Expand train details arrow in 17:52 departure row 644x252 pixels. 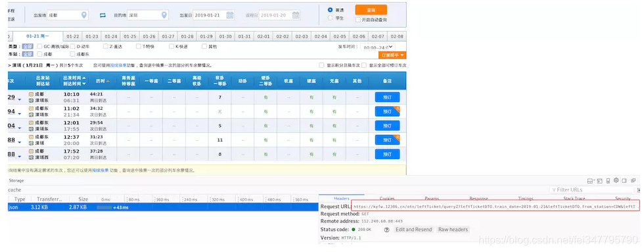[x=19, y=156]
